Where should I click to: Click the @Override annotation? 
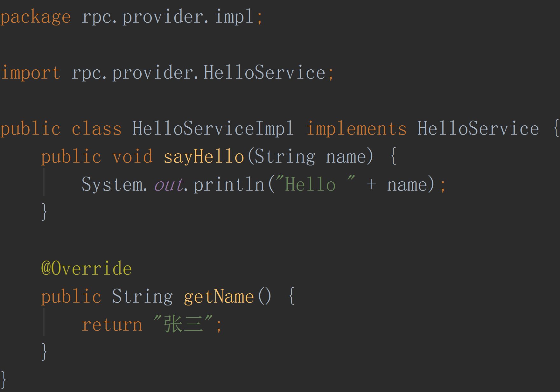pyautogui.click(x=86, y=269)
